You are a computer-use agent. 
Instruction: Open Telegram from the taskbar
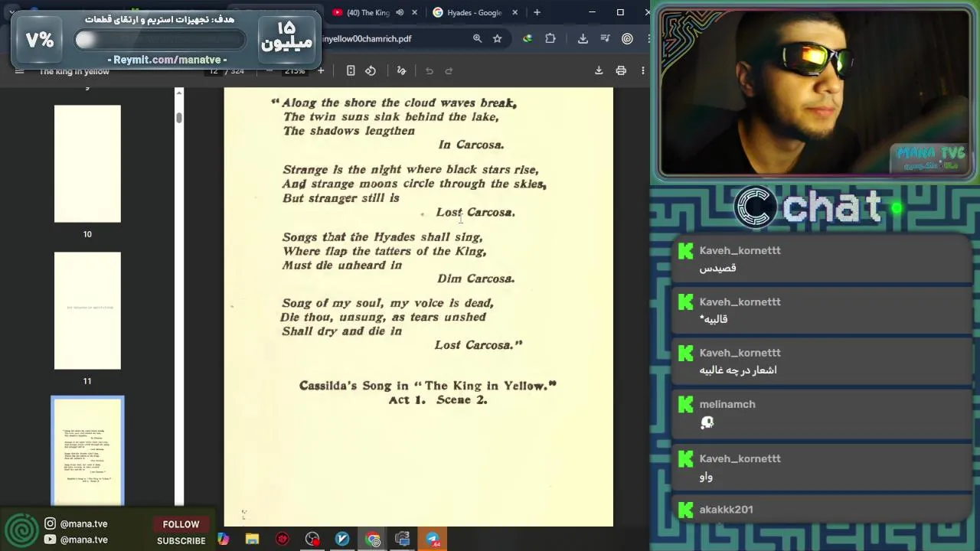click(x=433, y=540)
